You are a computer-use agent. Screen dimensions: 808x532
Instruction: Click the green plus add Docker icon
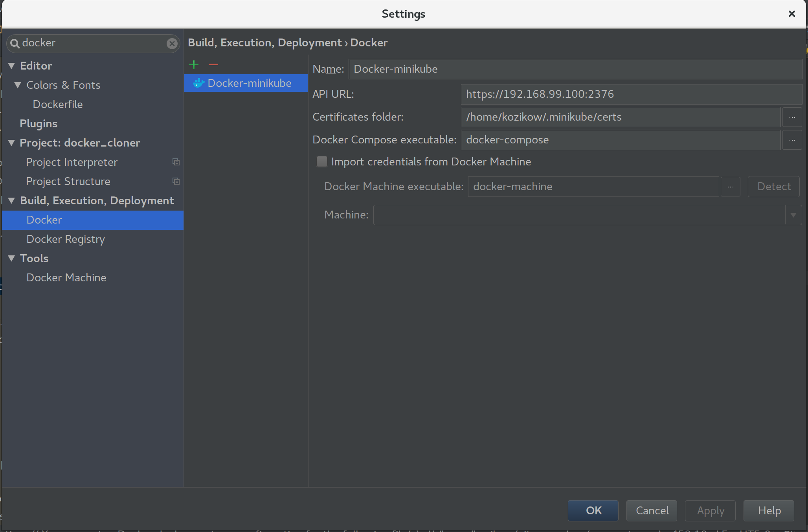click(x=194, y=64)
